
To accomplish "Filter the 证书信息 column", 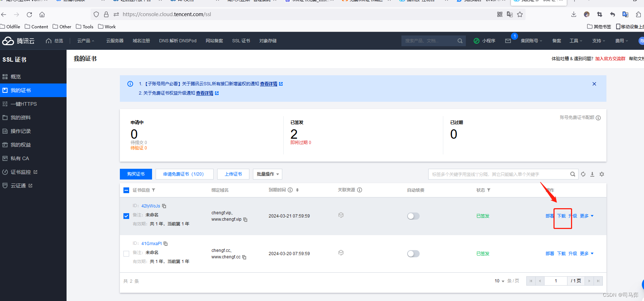I will click(153, 190).
